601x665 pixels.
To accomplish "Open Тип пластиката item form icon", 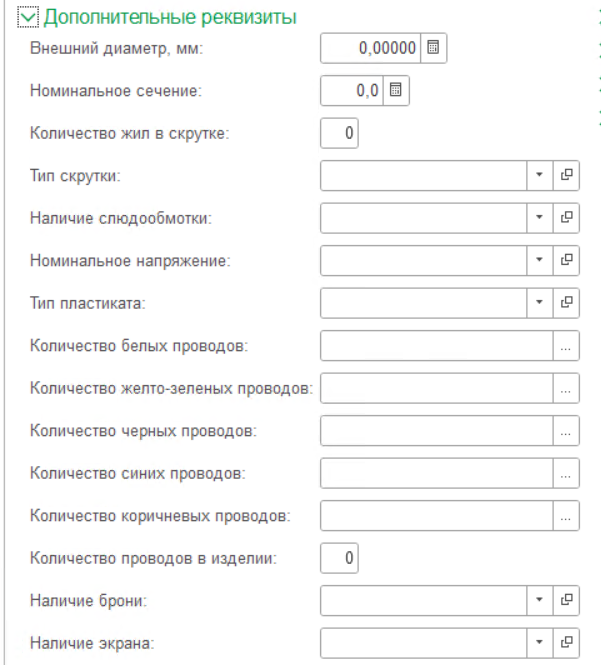I will coord(566,303).
